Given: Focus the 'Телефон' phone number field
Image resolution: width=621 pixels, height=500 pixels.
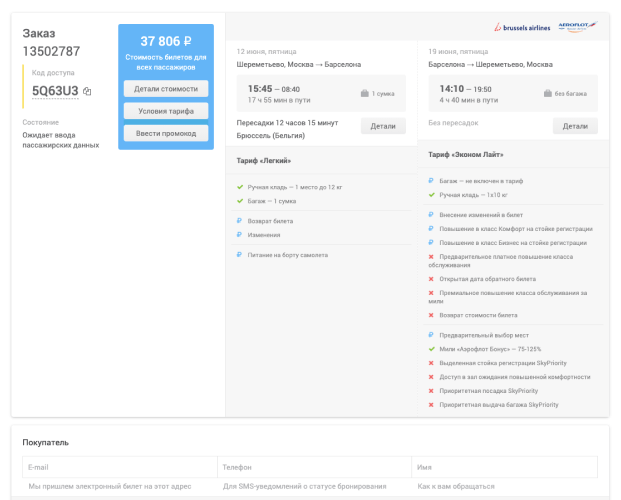Looking at the screenshot, I should coord(313,486).
